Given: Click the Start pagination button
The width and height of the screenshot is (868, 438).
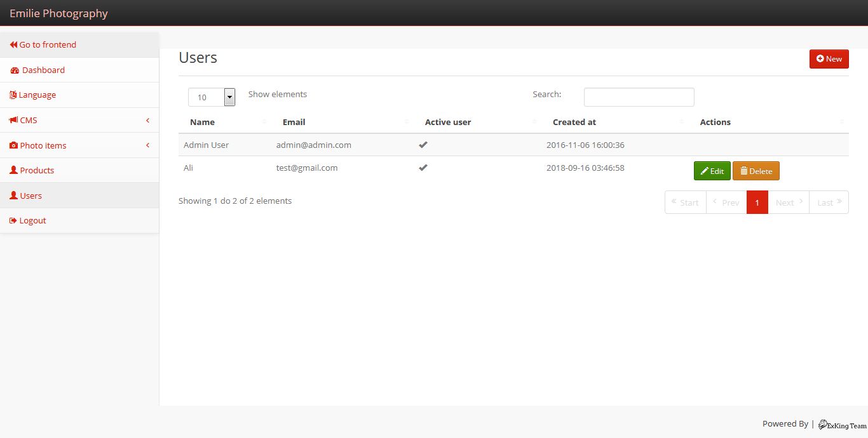Looking at the screenshot, I should tap(686, 202).
